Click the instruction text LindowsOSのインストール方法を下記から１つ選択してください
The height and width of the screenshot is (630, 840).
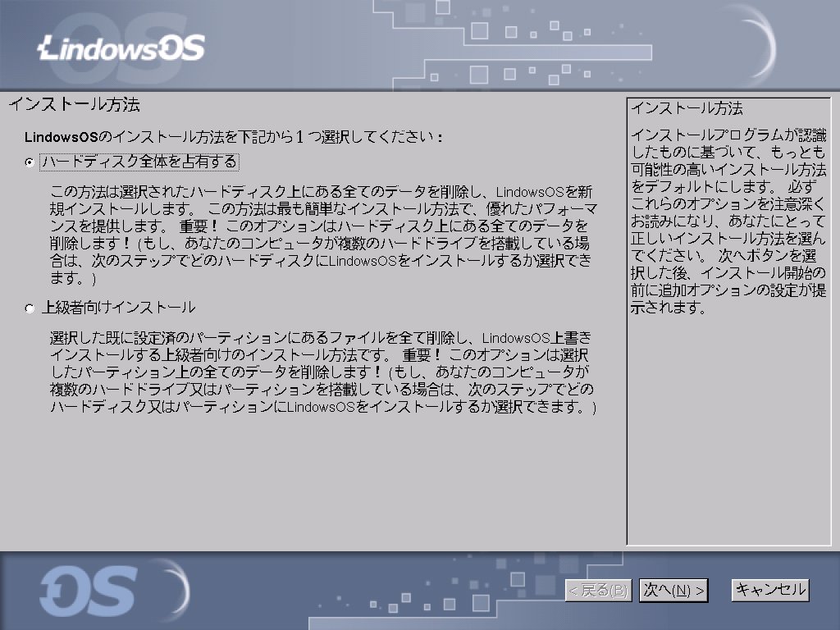[x=234, y=137]
